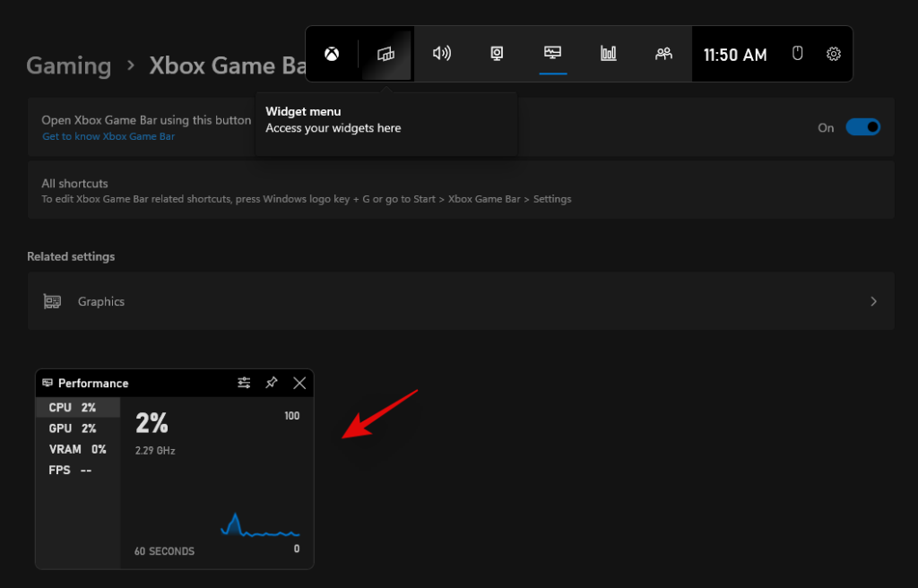Viewport: 918px width, 588px height.
Task: Select the CPU 2% metric tab
Action: click(78, 408)
